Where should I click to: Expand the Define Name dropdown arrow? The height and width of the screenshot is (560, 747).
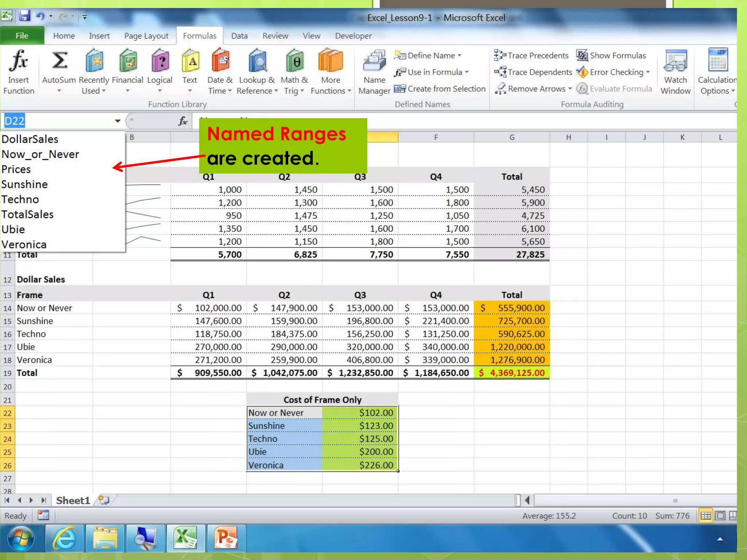(460, 55)
